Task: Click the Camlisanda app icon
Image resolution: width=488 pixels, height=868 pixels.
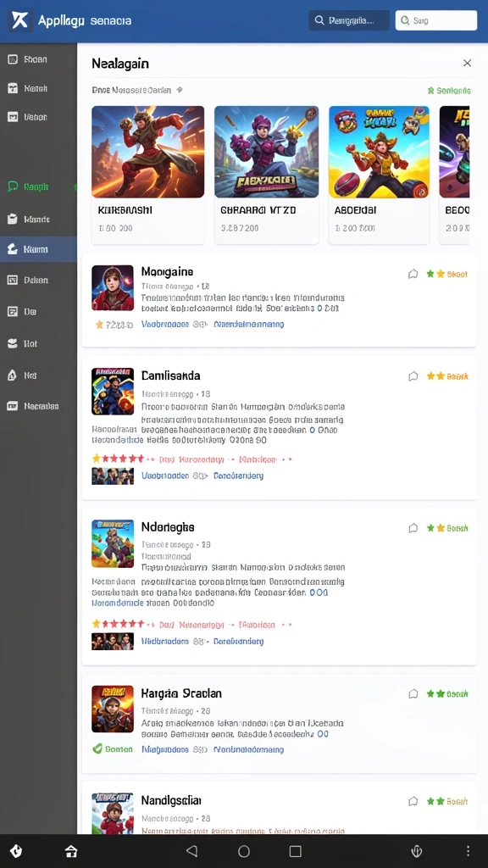Action: [113, 391]
